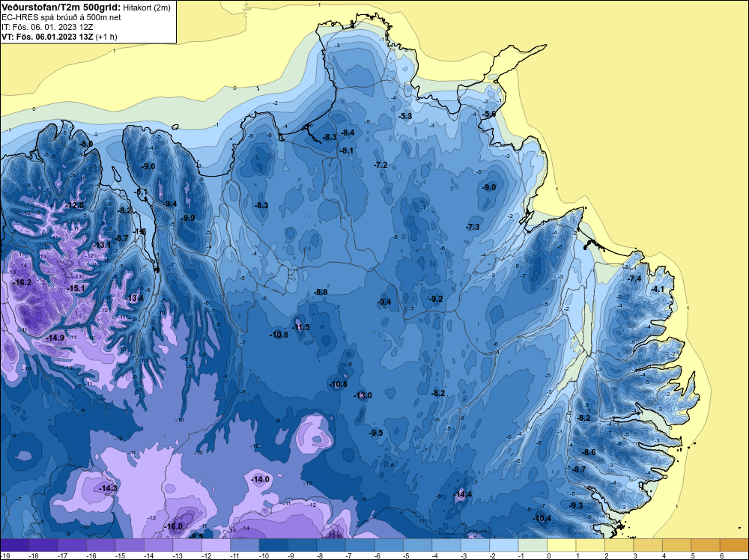This screenshot has width=749, height=560.
Task: Click the -14.3 temperature value
Action: click(109, 488)
